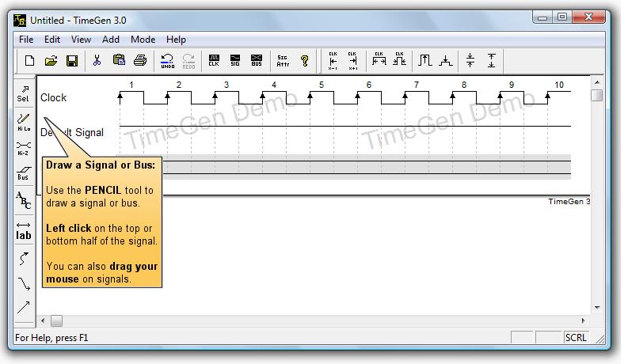Create a new timing diagram file
Image resolution: width=628 pixels, height=364 pixels.
(x=29, y=61)
